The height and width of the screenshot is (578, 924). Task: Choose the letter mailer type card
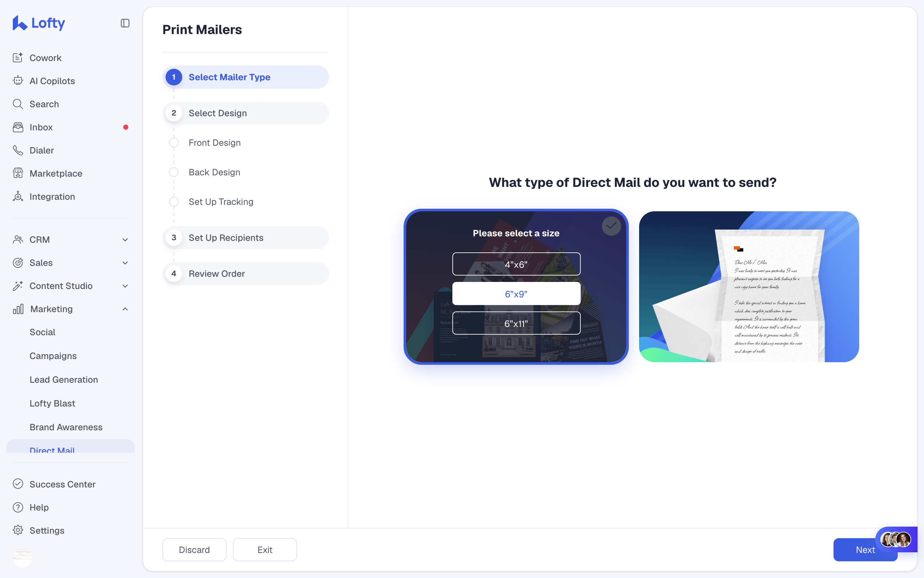pyautogui.click(x=749, y=287)
